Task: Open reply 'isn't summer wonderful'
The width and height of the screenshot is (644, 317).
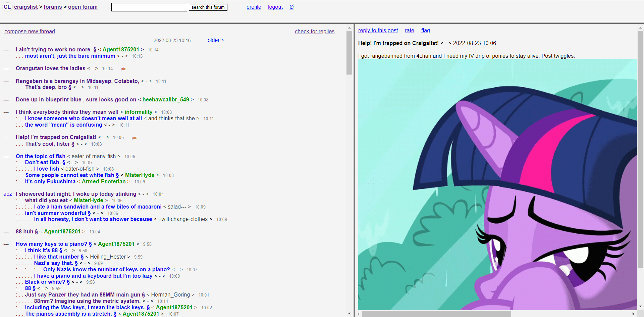Action: [58, 213]
